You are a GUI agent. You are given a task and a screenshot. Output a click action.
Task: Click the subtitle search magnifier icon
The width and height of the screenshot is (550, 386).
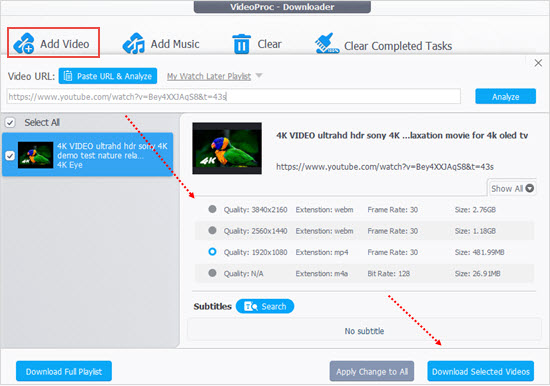pyautogui.click(x=251, y=306)
